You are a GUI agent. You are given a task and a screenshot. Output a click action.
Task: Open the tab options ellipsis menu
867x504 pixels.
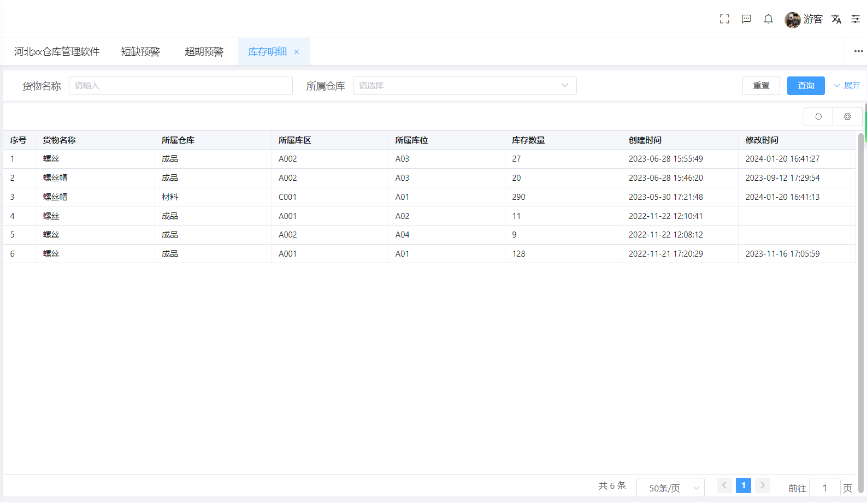click(x=858, y=51)
